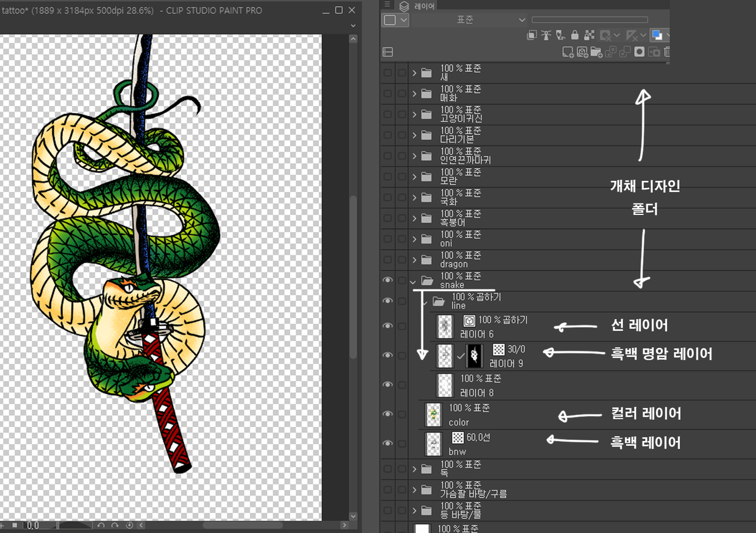Set as Reference Layer lighthouse icon
The height and width of the screenshot is (533, 756).
pyautogui.click(x=546, y=35)
